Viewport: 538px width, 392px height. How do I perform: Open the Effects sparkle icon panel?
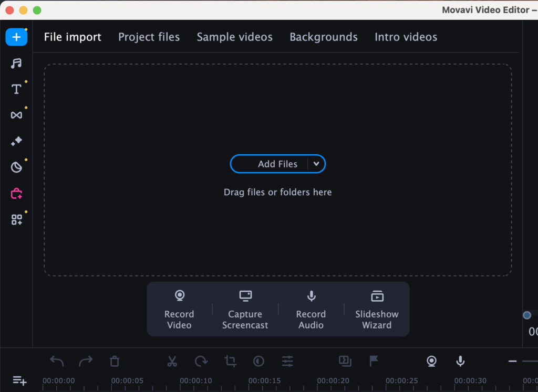tap(16, 141)
